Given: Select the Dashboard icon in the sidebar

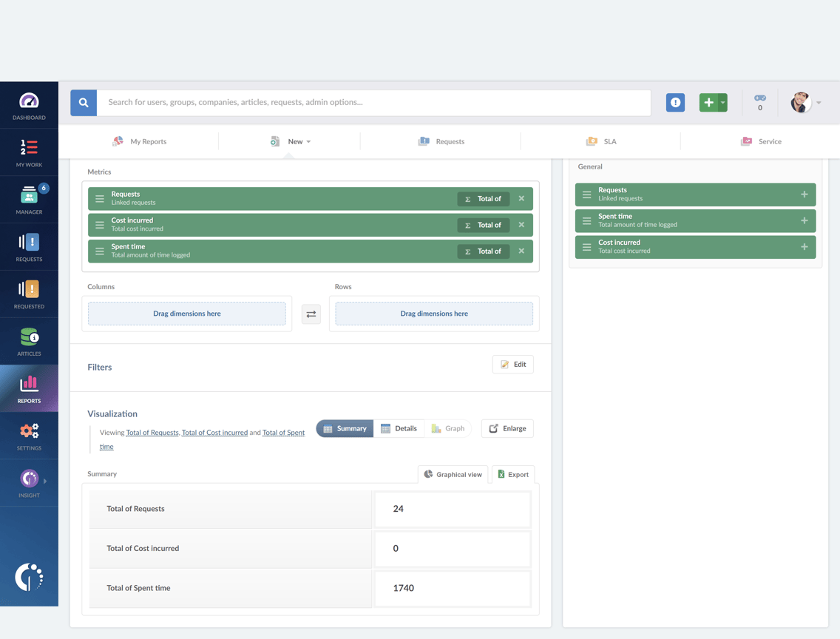Looking at the screenshot, I should [x=29, y=104].
